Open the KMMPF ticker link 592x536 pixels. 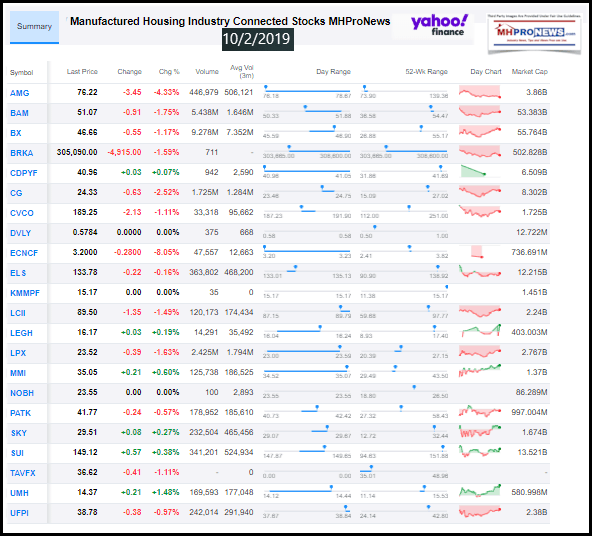(x=25, y=293)
